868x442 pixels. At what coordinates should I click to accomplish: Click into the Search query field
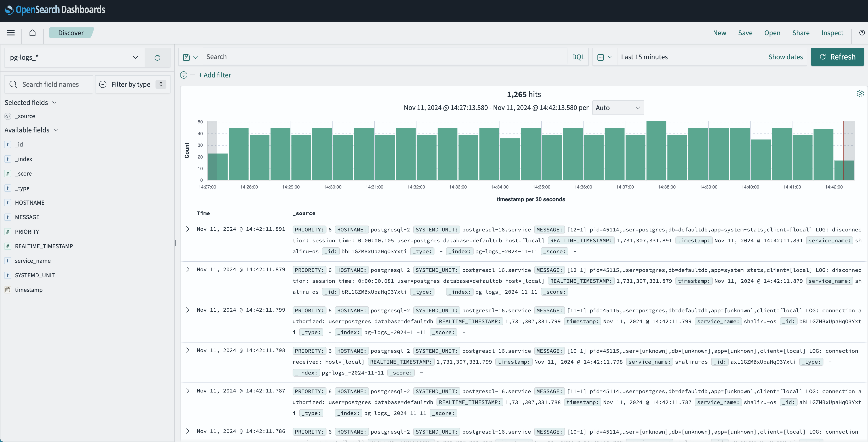pyautogui.click(x=385, y=57)
